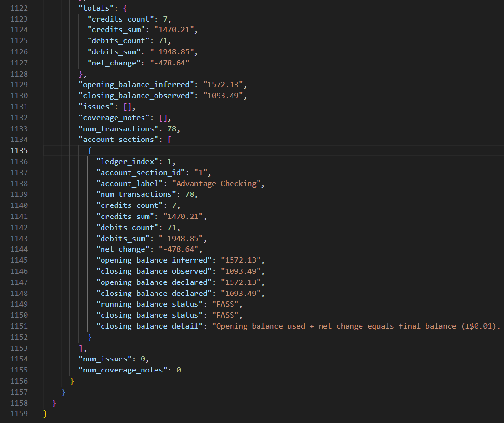Click line number 1122 in the gutter
The height and width of the screenshot is (423, 504).
coord(18,8)
